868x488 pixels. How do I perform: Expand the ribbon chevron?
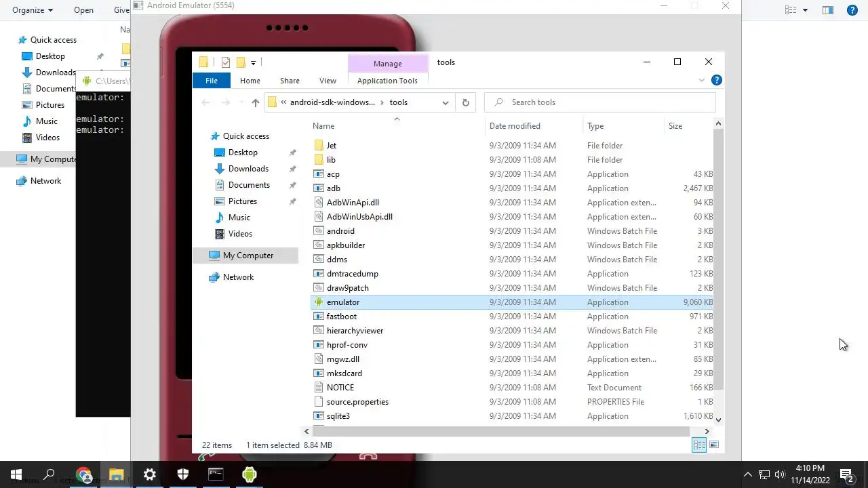tap(702, 80)
